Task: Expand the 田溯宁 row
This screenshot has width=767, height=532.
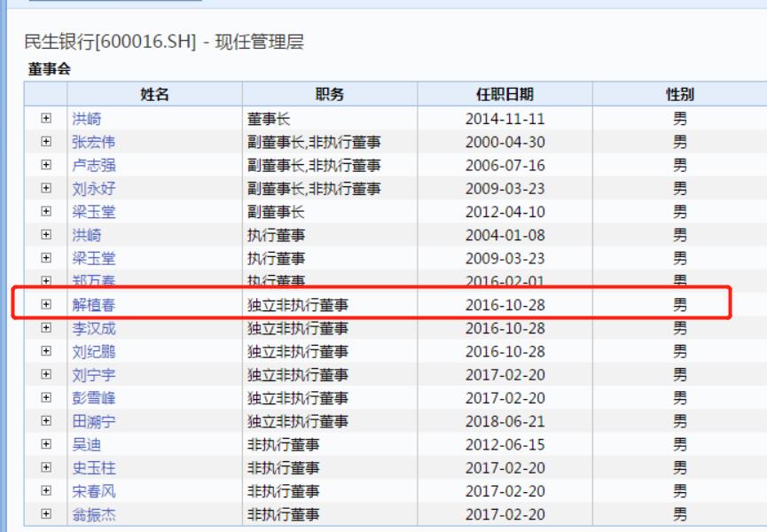Action: click(46, 420)
